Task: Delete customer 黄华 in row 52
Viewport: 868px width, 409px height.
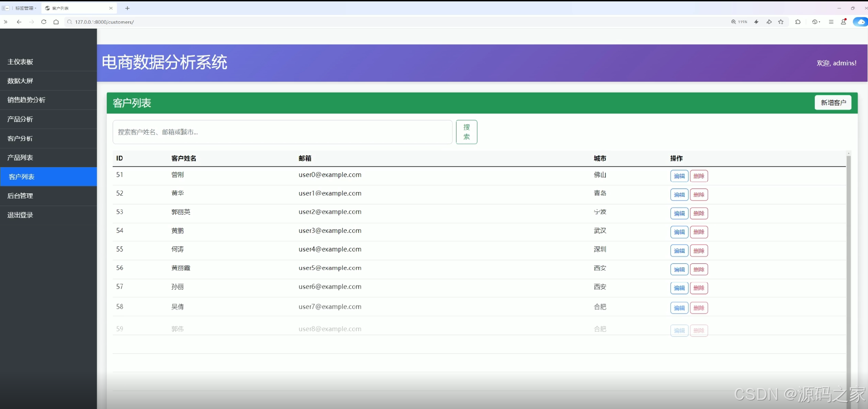Action: point(699,195)
